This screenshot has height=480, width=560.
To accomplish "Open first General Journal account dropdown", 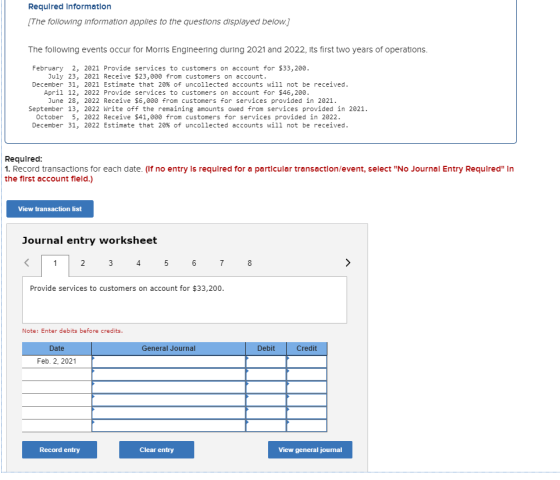I will click(169, 361).
